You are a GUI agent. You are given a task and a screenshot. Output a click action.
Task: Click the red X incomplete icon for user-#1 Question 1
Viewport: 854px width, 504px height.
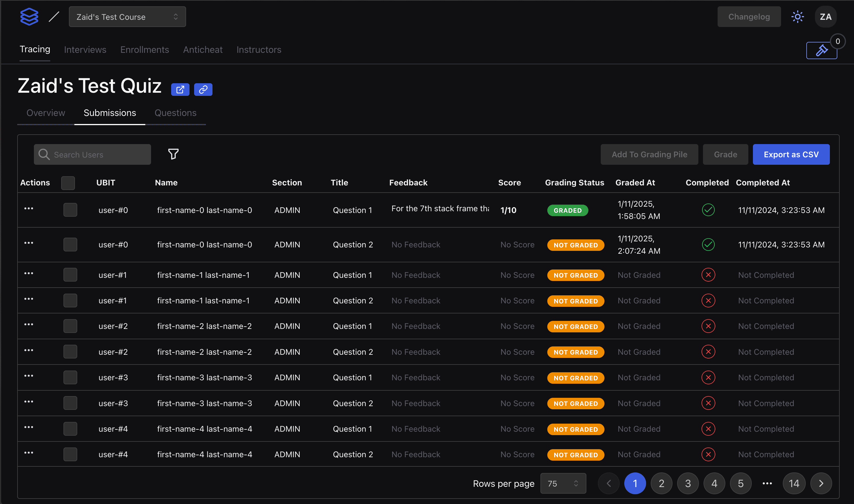(708, 275)
